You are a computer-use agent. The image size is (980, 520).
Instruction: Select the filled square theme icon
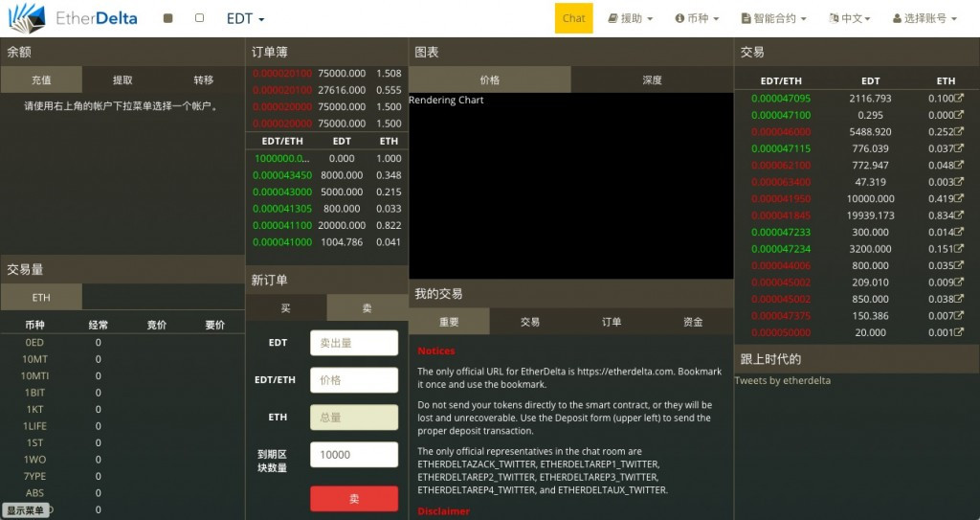(x=167, y=18)
